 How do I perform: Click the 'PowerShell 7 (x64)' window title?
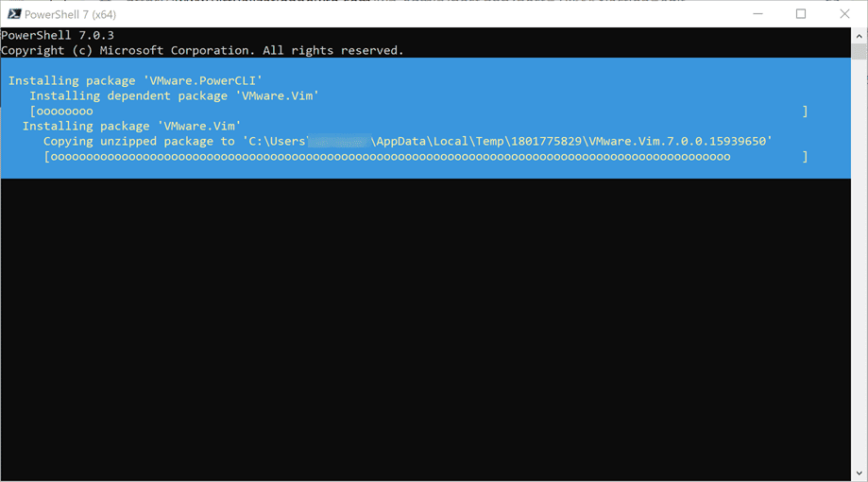[x=70, y=14]
